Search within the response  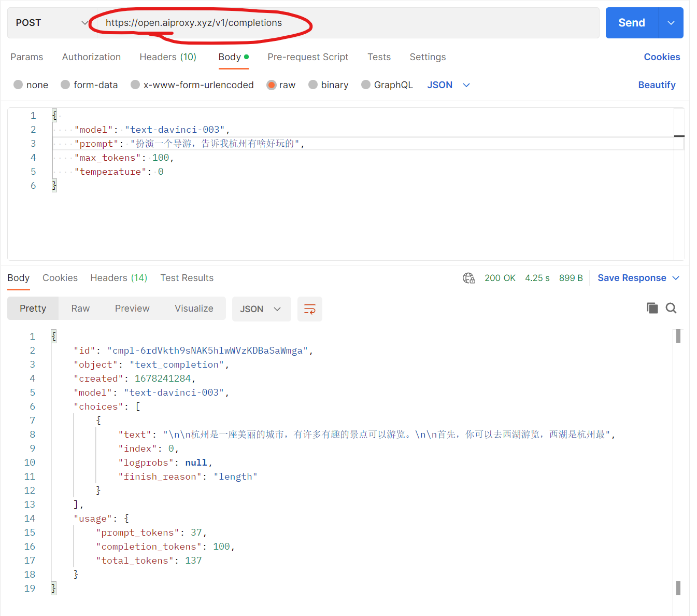(x=671, y=307)
